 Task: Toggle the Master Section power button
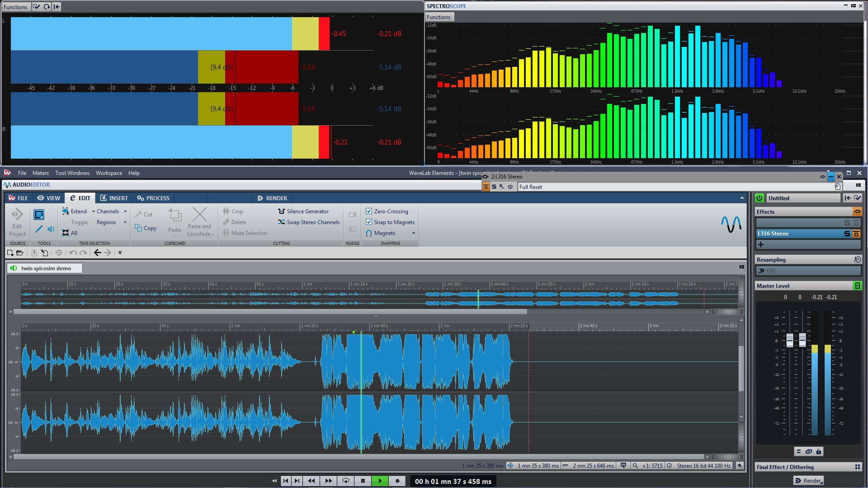(759, 198)
